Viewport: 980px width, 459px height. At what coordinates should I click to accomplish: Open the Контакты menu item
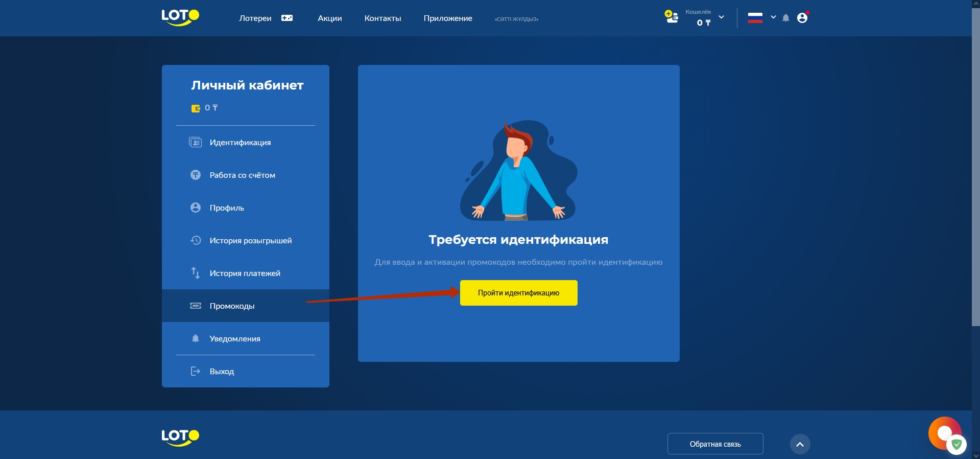[x=383, y=18]
